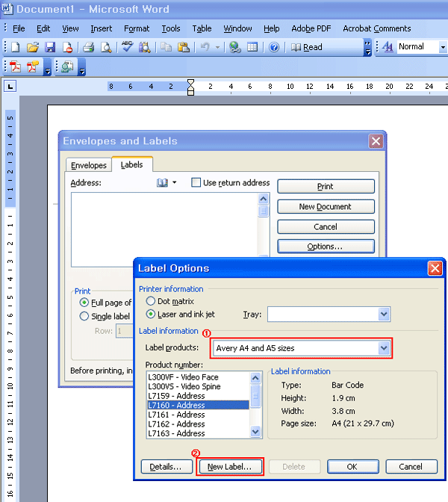Click Cancel in Envelopes and Labels dialog
This screenshot has height=502, width=448.
tap(326, 226)
